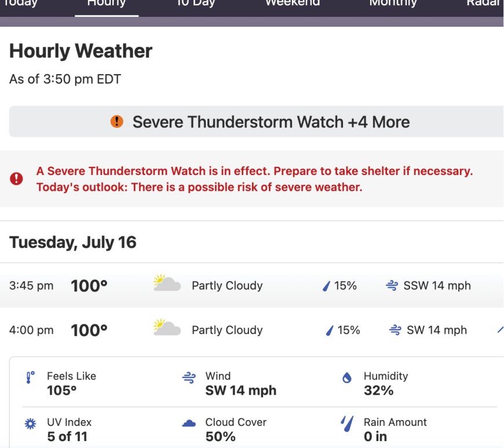This screenshot has height=448, width=504.
Task: Click the wind icon beside SSW 14 mph
Action: (392, 286)
